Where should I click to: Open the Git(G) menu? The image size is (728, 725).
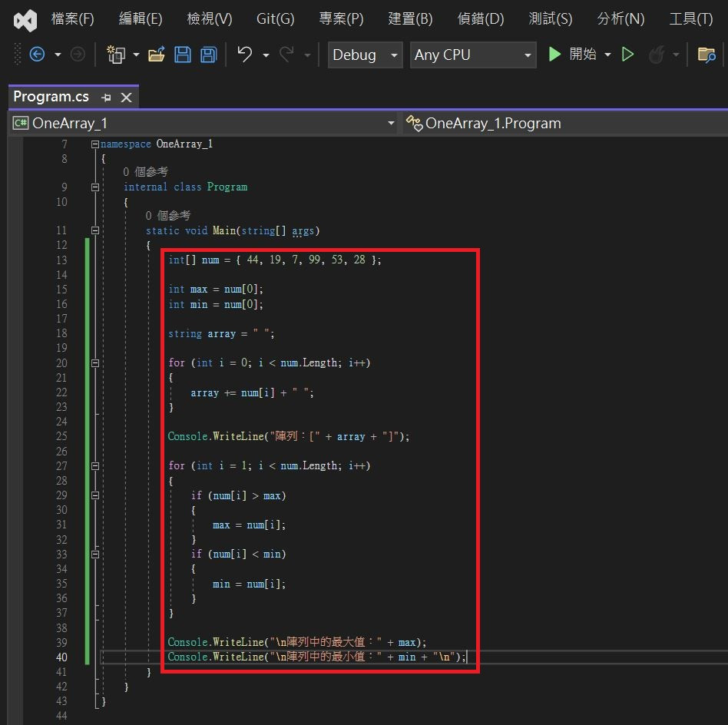[x=276, y=19]
